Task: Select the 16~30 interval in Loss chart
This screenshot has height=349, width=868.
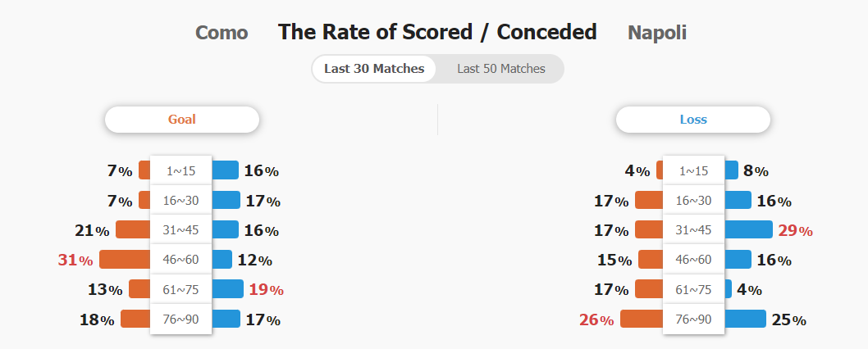Action: pyautogui.click(x=693, y=200)
